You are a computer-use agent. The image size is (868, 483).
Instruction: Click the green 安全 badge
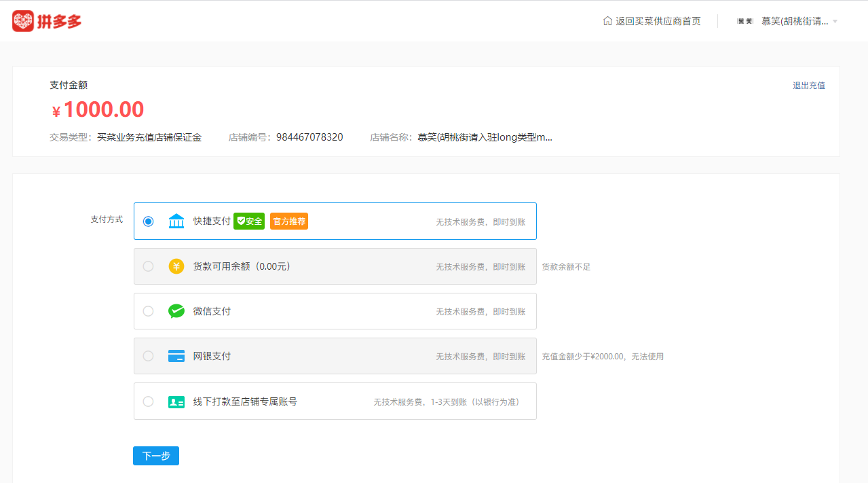tap(249, 221)
